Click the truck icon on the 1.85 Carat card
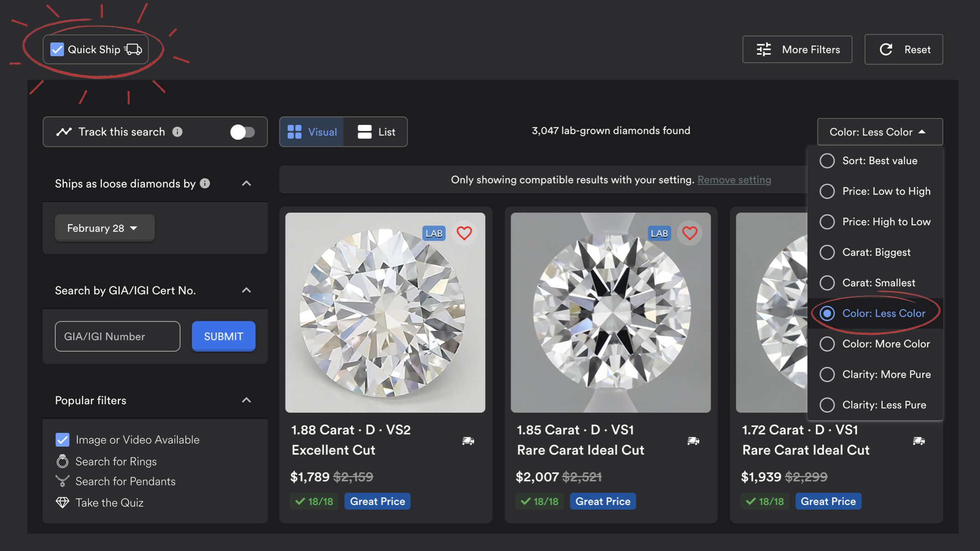Image resolution: width=980 pixels, height=551 pixels. point(693,441)
